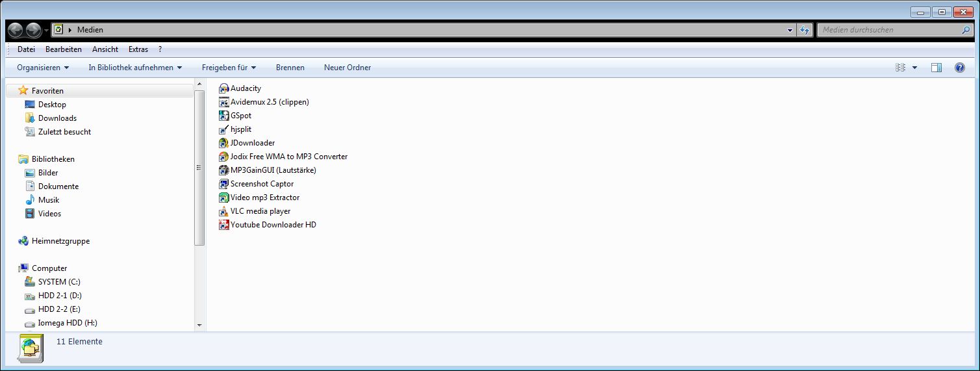Click the Back navigation arrow

[x=16, y=30]
